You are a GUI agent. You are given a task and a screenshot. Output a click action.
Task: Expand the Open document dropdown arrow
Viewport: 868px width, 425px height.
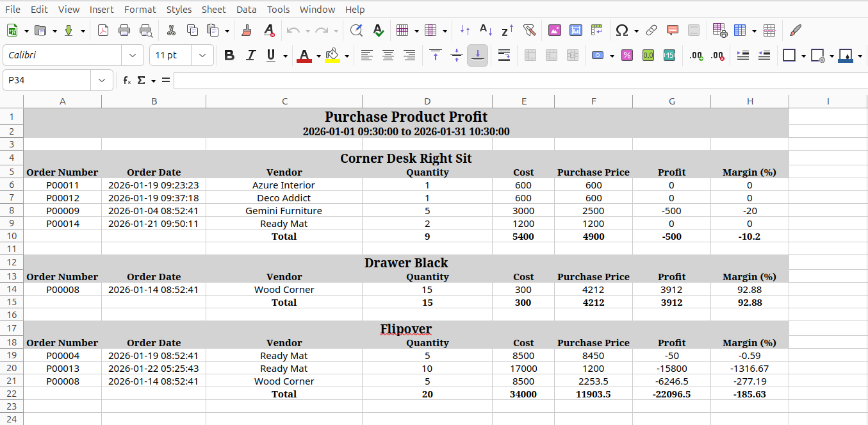[x=54, y=30]
